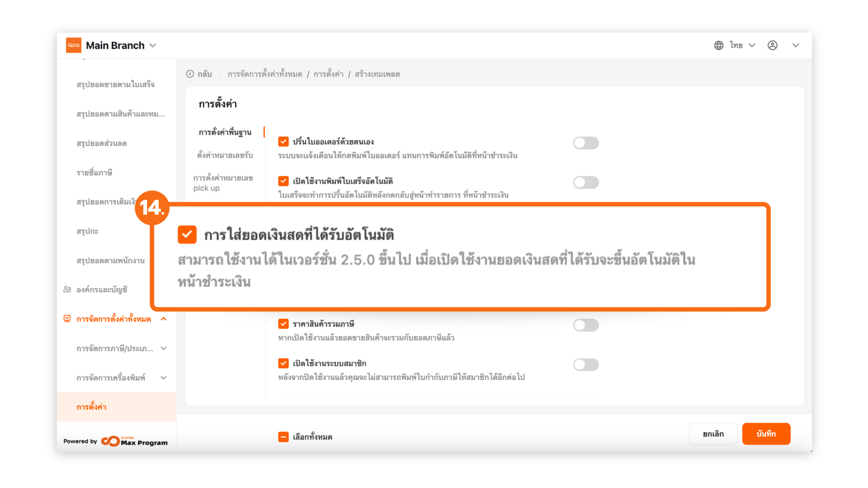Uncheck the เปิดใช้งานระบบสมาชิก checkbox
Viewport: 868px width, 488px height.
(283, 363)
